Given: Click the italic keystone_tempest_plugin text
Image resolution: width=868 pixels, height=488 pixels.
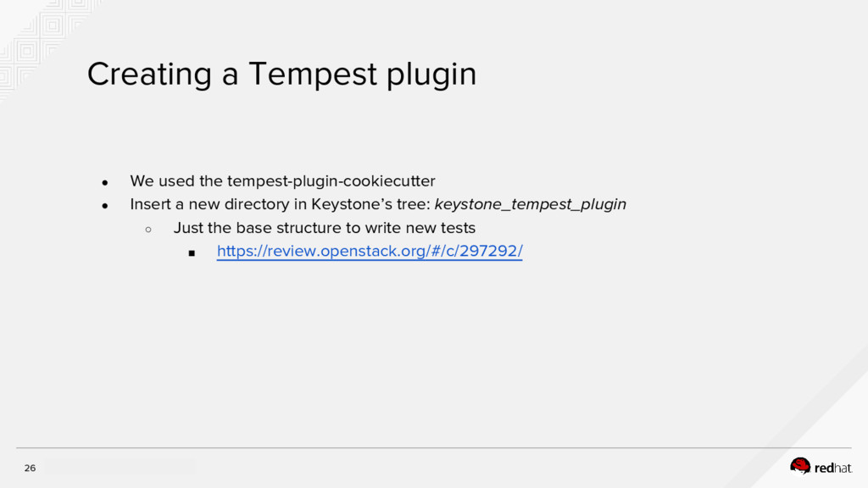Looking at the screenshot, I should coord(530,204).
